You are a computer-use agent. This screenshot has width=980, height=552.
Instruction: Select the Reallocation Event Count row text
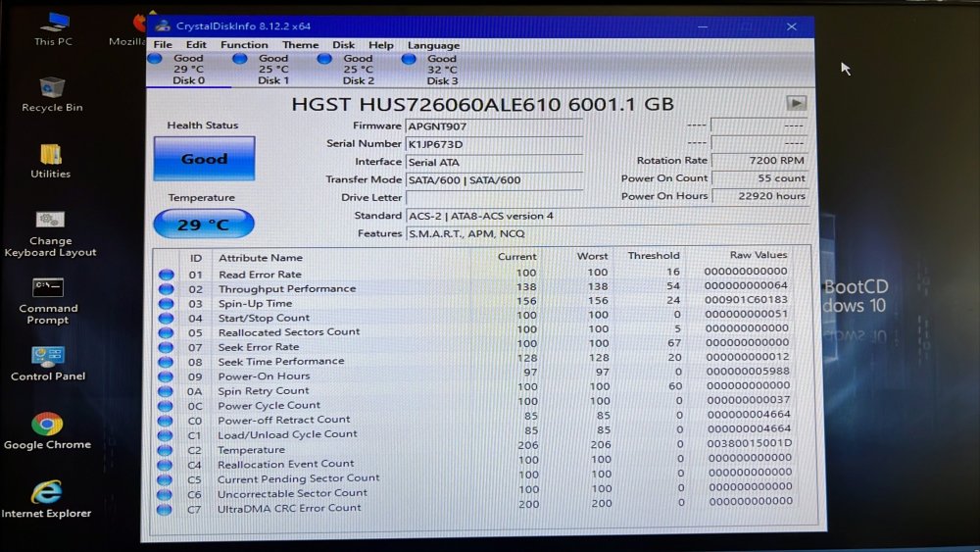tap(285, 464)
